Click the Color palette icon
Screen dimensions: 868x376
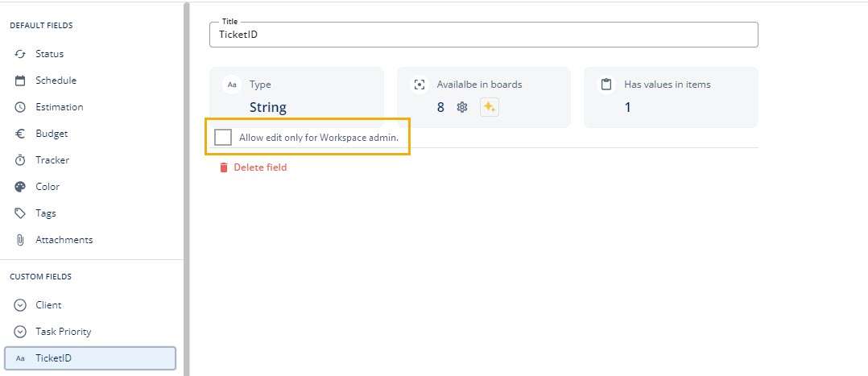20,187
